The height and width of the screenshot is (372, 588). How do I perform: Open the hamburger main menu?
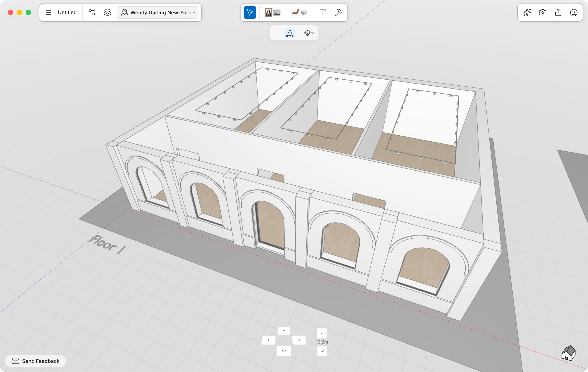(x=49, y=12)
